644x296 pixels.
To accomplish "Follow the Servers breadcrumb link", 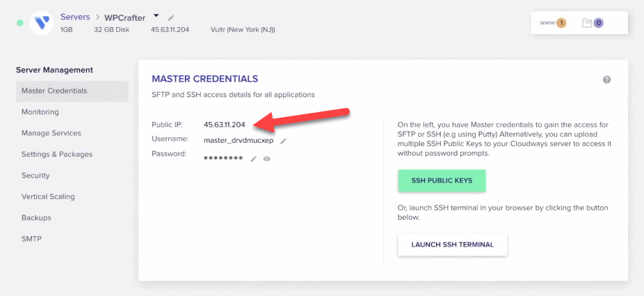I will coord(75,16).
